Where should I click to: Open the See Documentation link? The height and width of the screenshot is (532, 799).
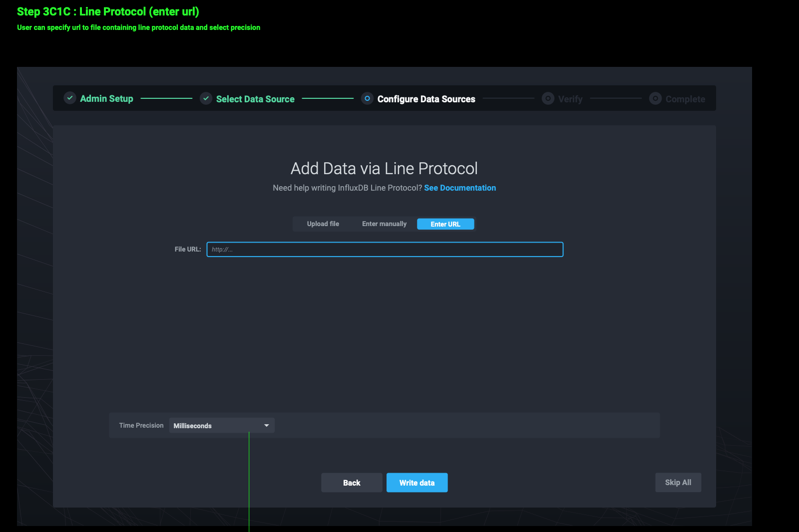tap(460, 188)
